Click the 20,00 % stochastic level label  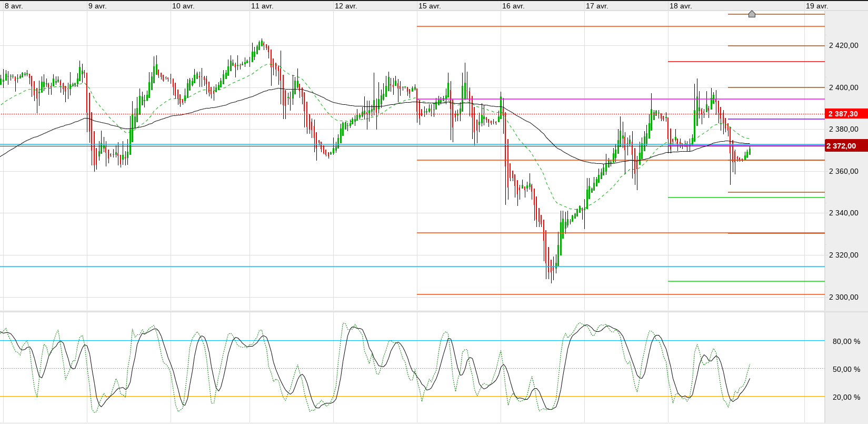click(846, 397)
